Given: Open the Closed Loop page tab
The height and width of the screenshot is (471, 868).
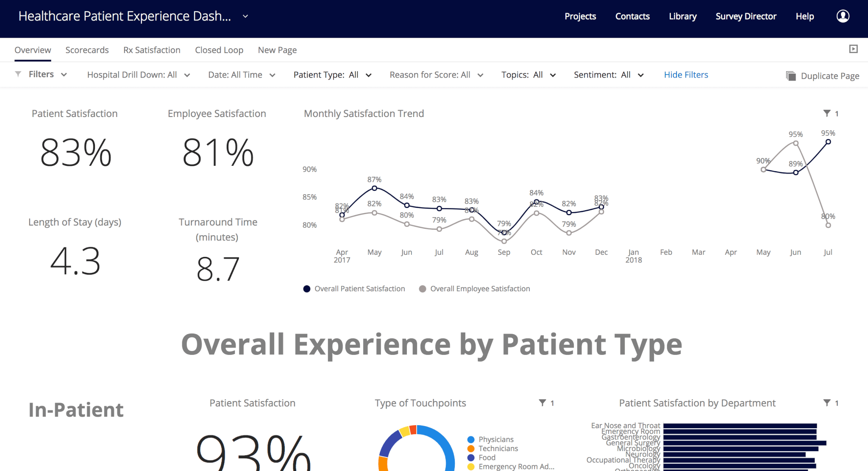Looking at the screenshot, I should 219,50.
